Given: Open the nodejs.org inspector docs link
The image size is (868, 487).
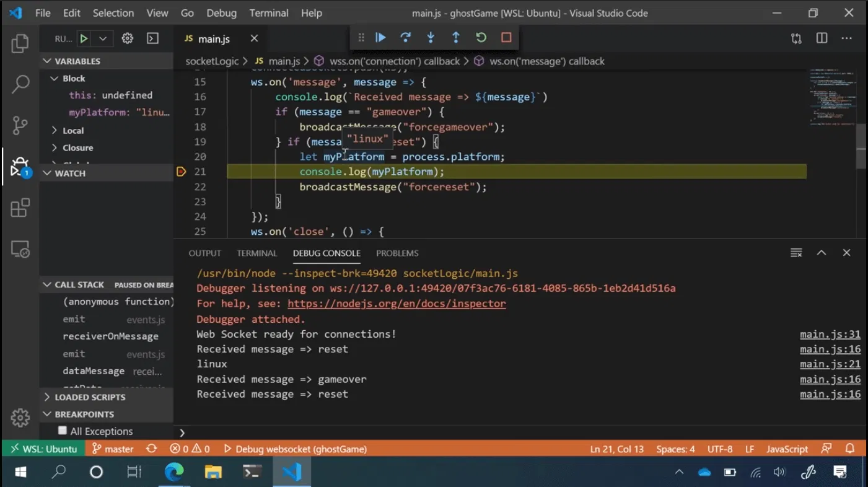Looking at the screenshot, I should [x=397, y=304].
